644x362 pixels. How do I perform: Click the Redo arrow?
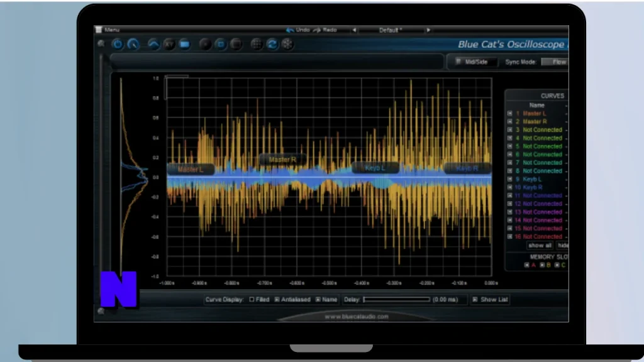(317, 30)
